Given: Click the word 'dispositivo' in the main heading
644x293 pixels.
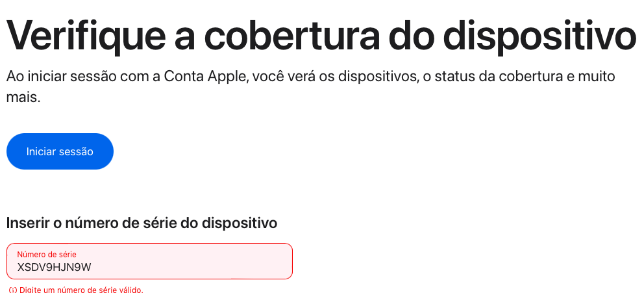Looking at the screenshot, I should (x=528, y=38).
